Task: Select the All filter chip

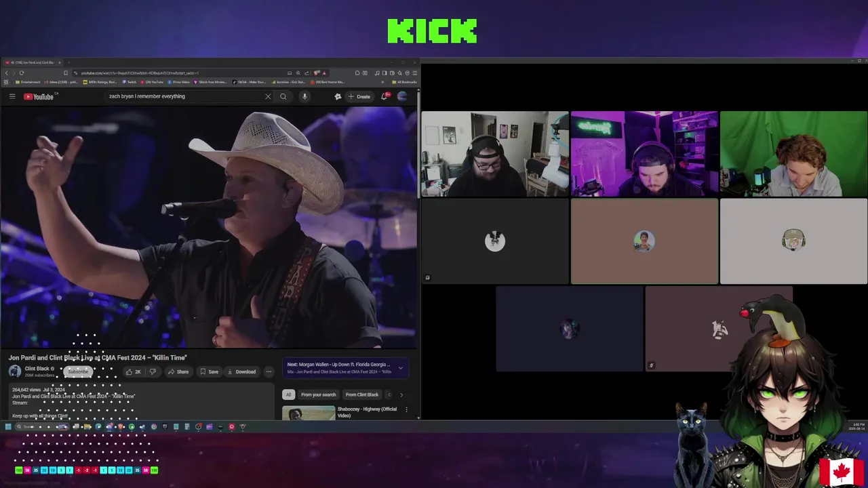Action: 288,394
